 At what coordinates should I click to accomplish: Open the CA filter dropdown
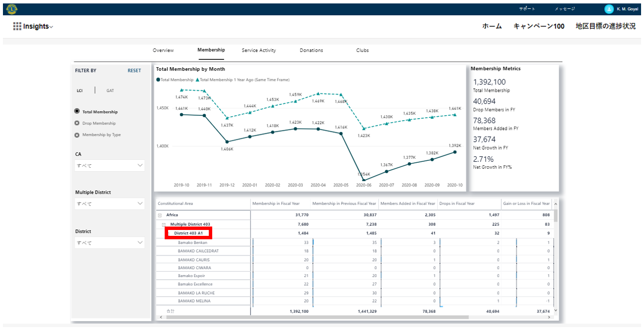pyautogui.click(x=109, y=166)
